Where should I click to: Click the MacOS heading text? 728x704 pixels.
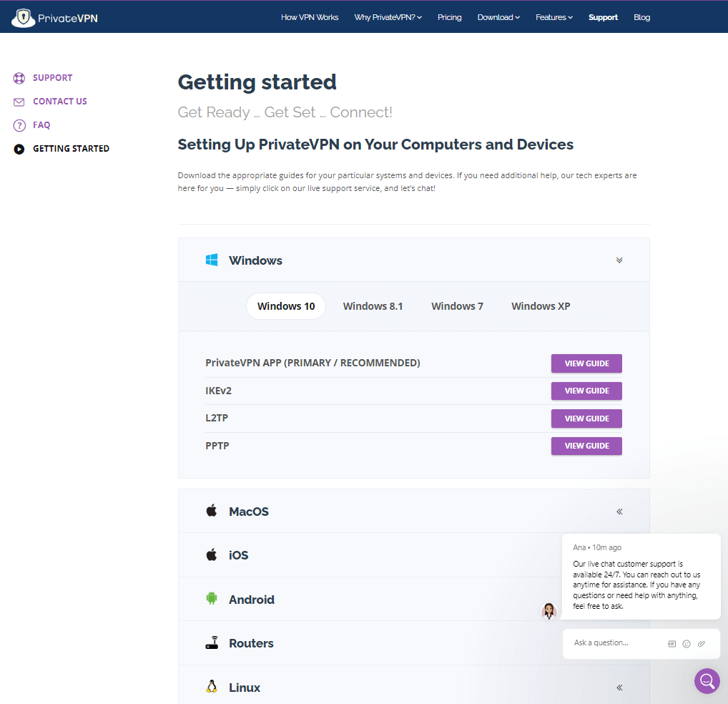click(249, 512)
